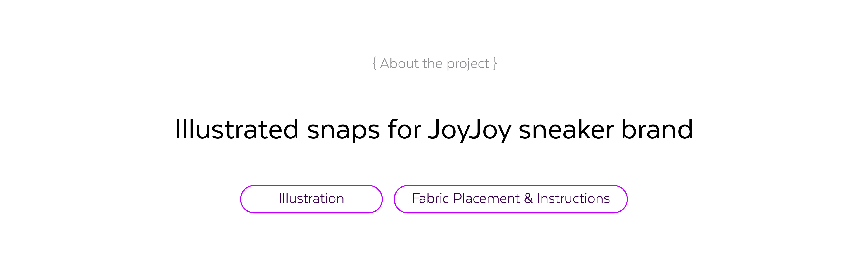Click the word Instructions in second tag

click(x=573, y=198)
